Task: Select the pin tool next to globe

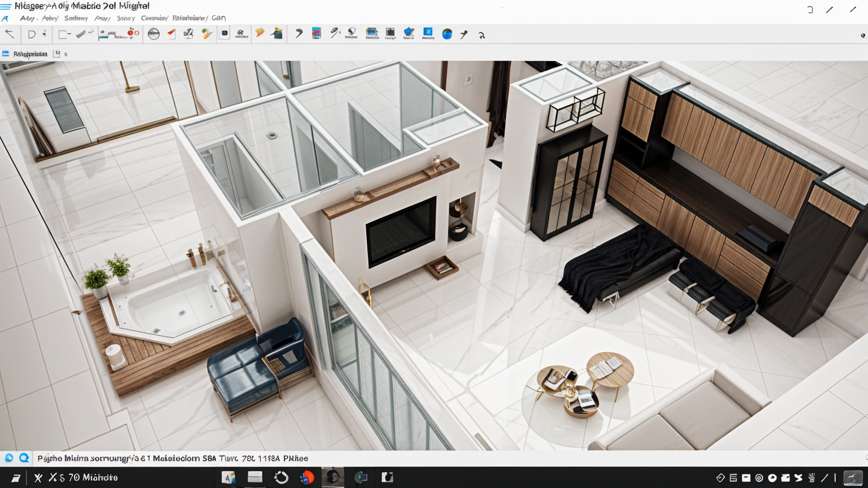Action: click(464, 34)
